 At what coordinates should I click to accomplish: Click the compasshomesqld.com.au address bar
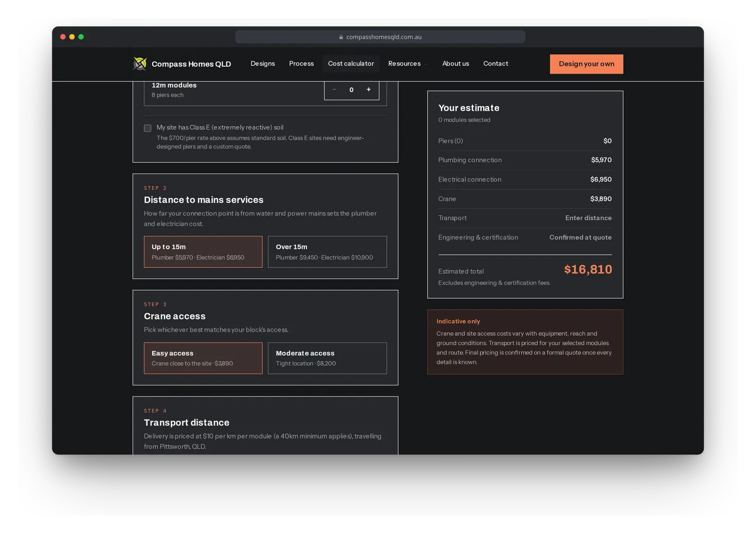(x=380, y=37)
